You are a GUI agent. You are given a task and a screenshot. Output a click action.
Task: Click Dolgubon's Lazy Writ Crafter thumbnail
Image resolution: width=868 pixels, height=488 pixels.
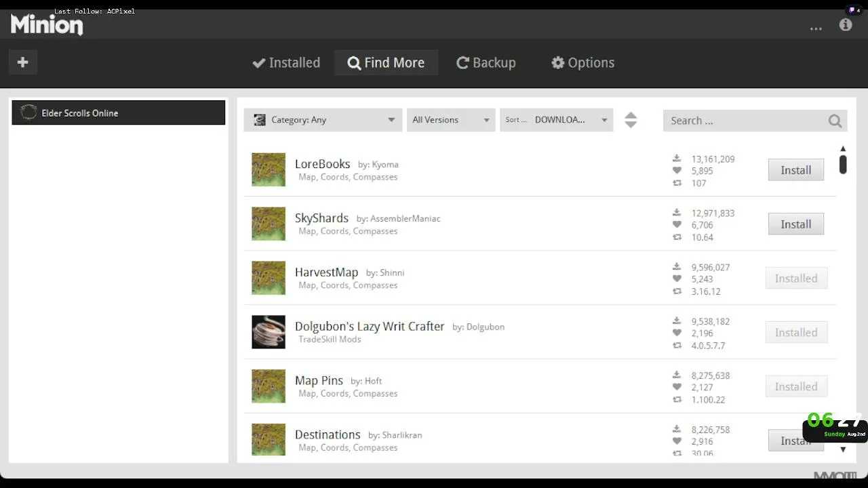pyautogui.click(x=269, y=332)
